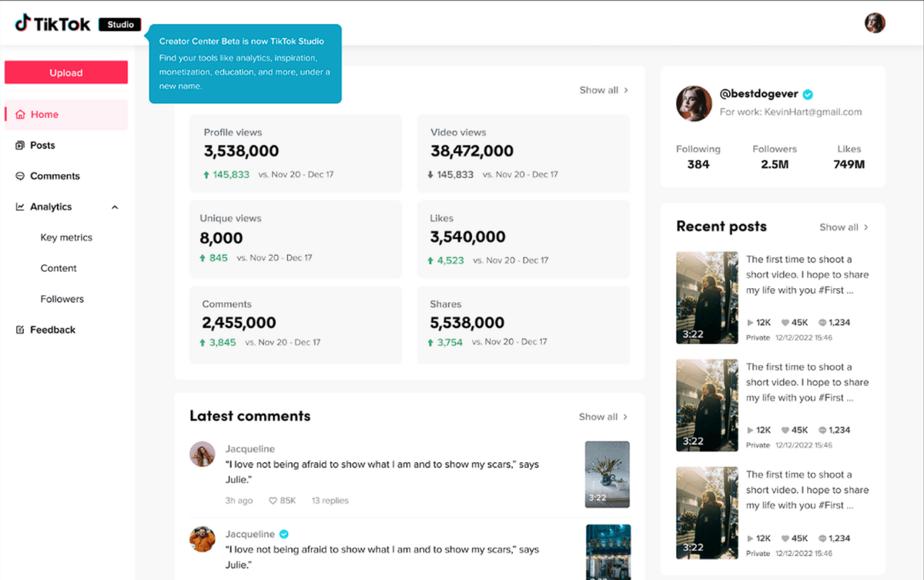
Task: Click the 145,833 decrease under Video views
Action: click(x=450, y=175)
